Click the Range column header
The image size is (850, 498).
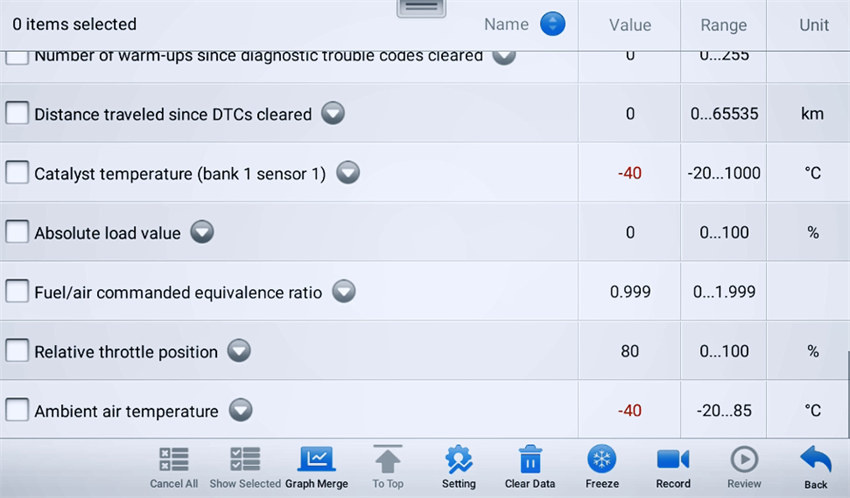(x=723, y=25)
